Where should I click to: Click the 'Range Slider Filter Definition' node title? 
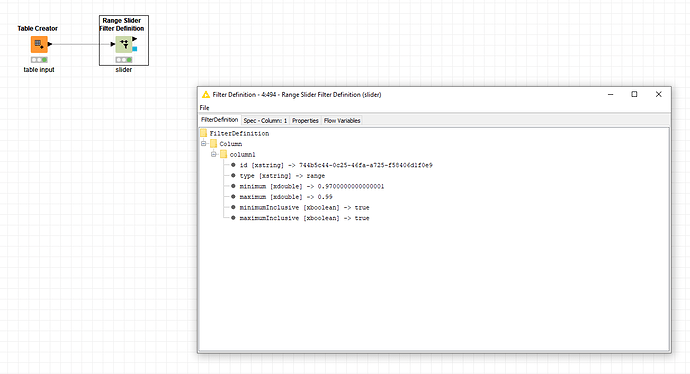click(122, 24)
